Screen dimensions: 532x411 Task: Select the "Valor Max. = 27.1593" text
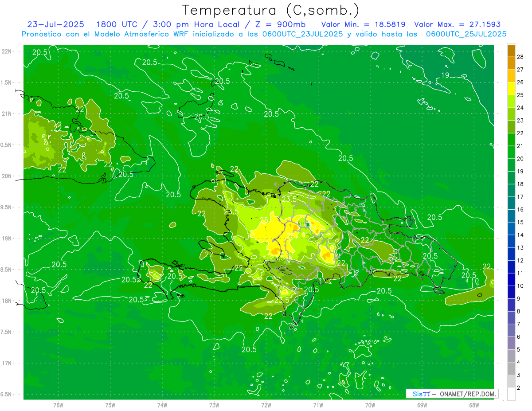click(458, 24)
